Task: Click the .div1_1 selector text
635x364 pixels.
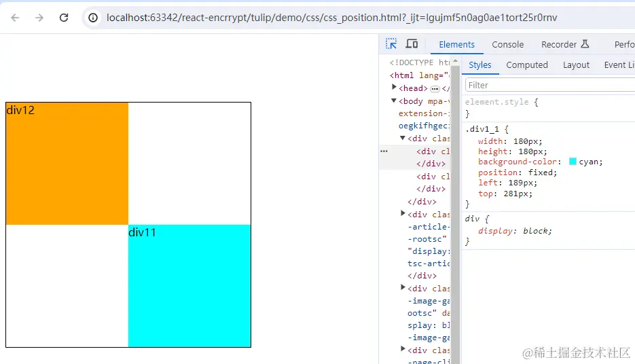Action: (x=482, y=129)
